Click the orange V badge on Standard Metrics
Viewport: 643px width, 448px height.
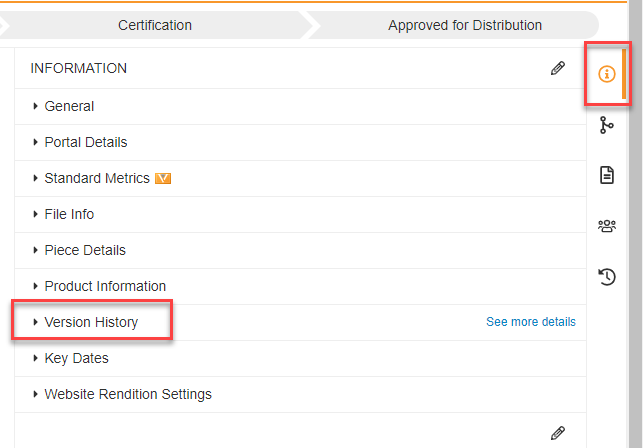(164, 179)
